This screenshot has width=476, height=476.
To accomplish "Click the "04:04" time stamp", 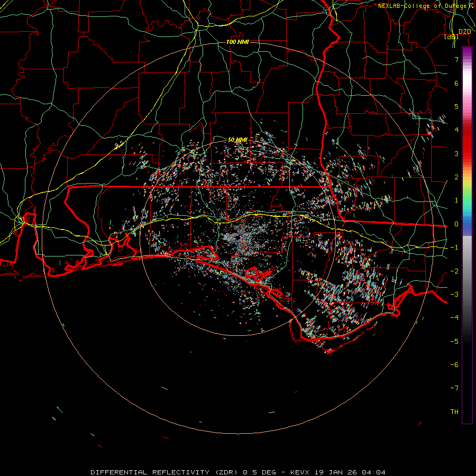I will click(x=374, y=472).
